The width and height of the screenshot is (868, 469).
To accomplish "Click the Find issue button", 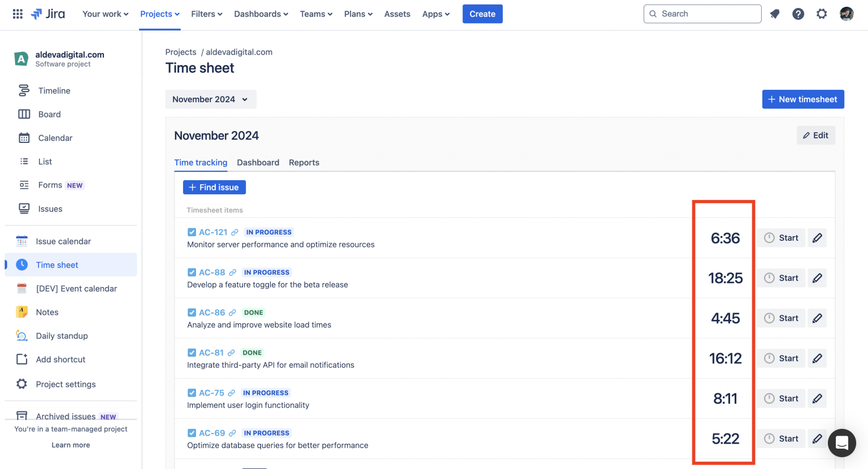I will point(214,188).
